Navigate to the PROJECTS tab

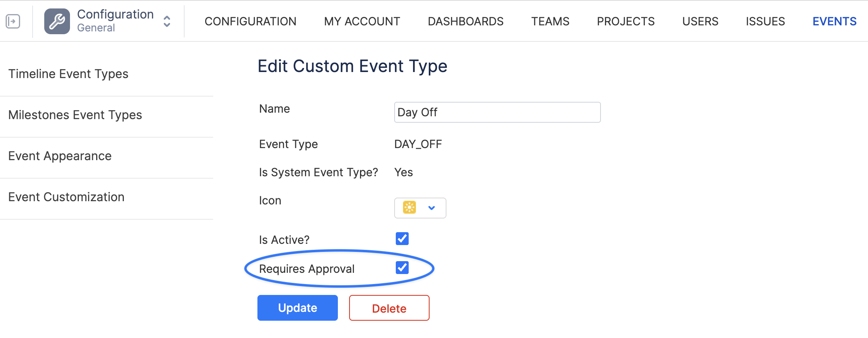pos(625,21)
